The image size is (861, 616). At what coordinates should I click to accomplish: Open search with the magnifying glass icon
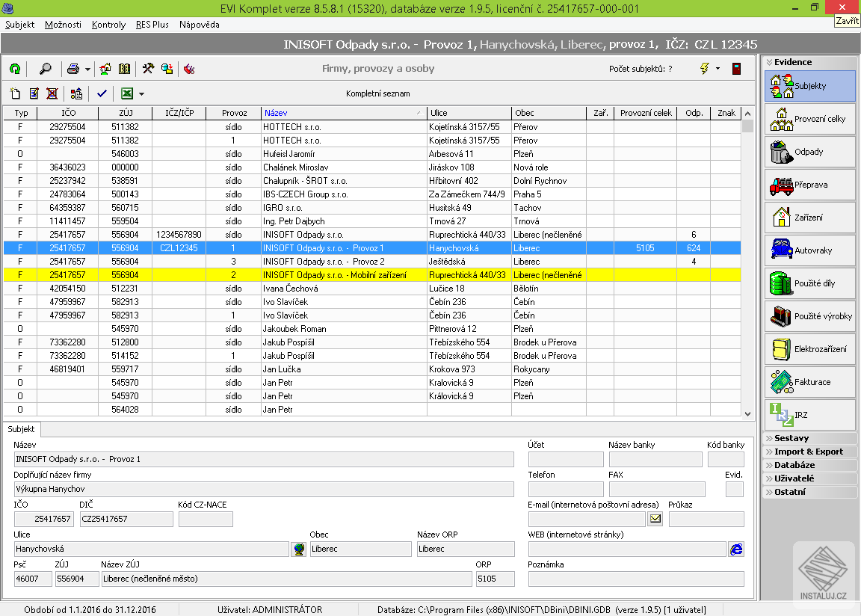(x=45, y=69)
